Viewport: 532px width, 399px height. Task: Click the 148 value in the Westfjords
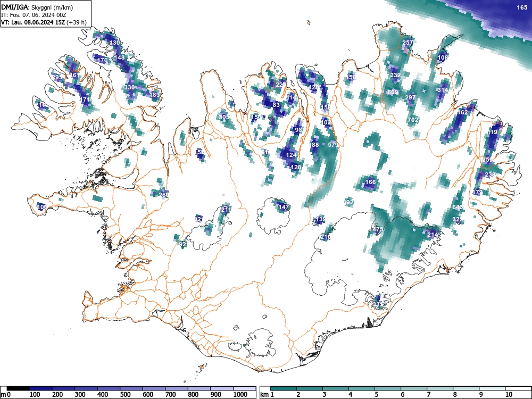tap(119, 57)
